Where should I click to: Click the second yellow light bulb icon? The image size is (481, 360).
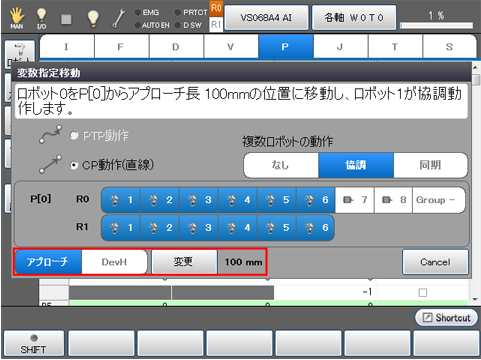pyautogui.click(x=93, y=19)
